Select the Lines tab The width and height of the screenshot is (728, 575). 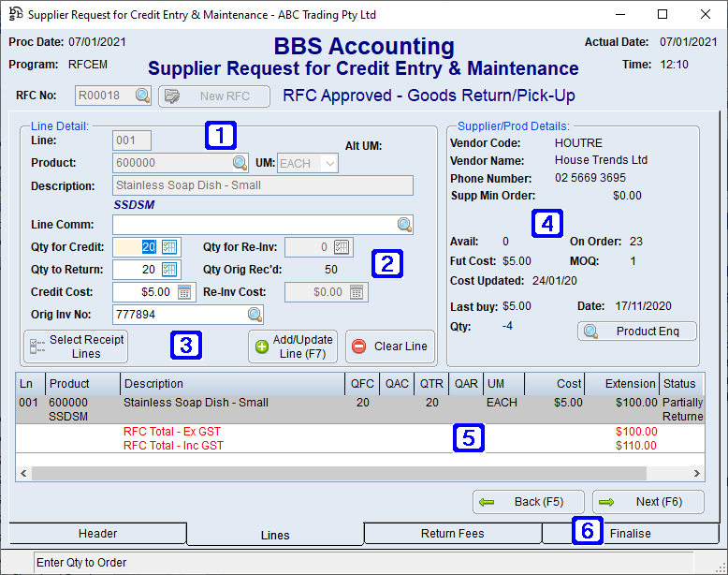275,535
